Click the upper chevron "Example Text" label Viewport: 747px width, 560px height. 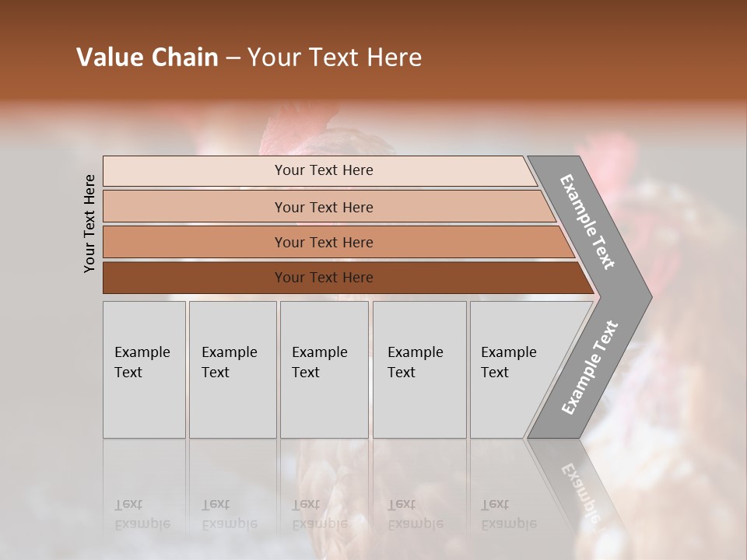(588, 222)
